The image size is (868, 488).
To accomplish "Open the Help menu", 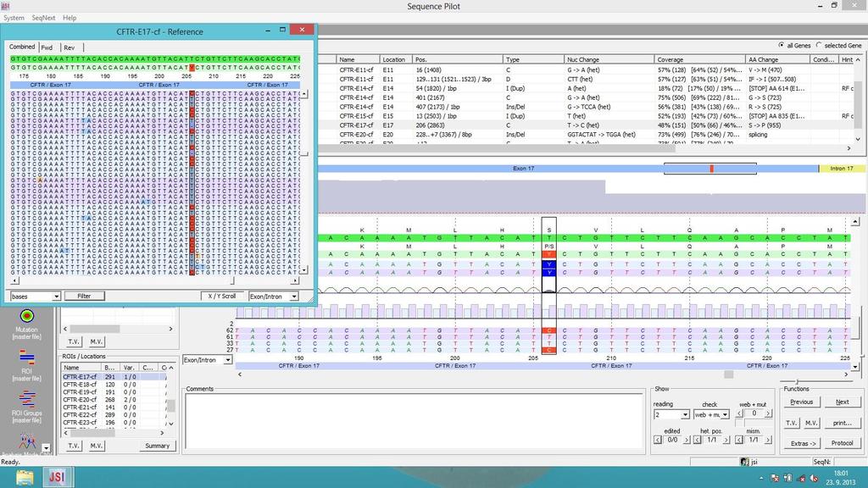I will (70, 18).
